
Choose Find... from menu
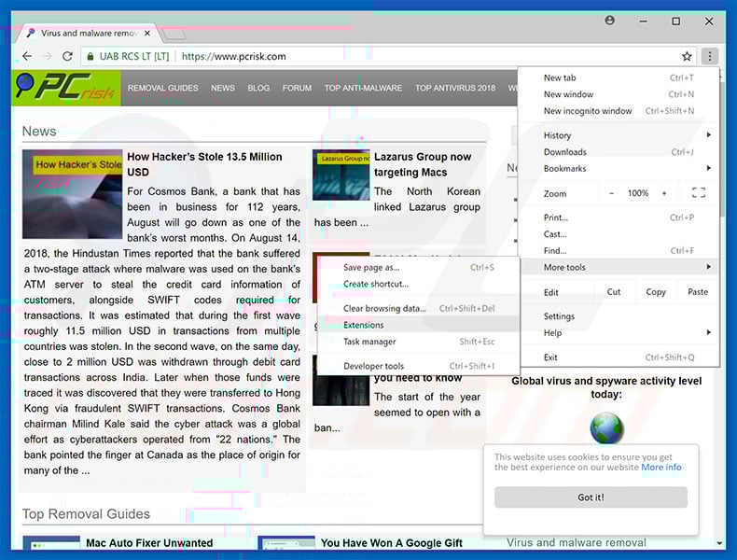[x=619, y=251]
